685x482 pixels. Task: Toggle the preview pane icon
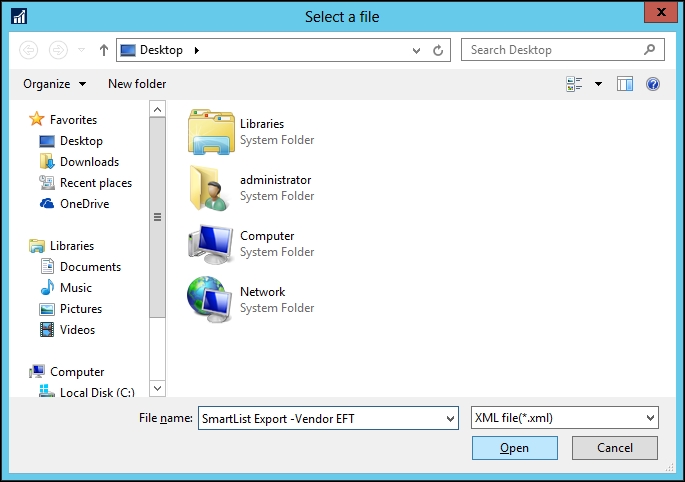click(626, 84)
